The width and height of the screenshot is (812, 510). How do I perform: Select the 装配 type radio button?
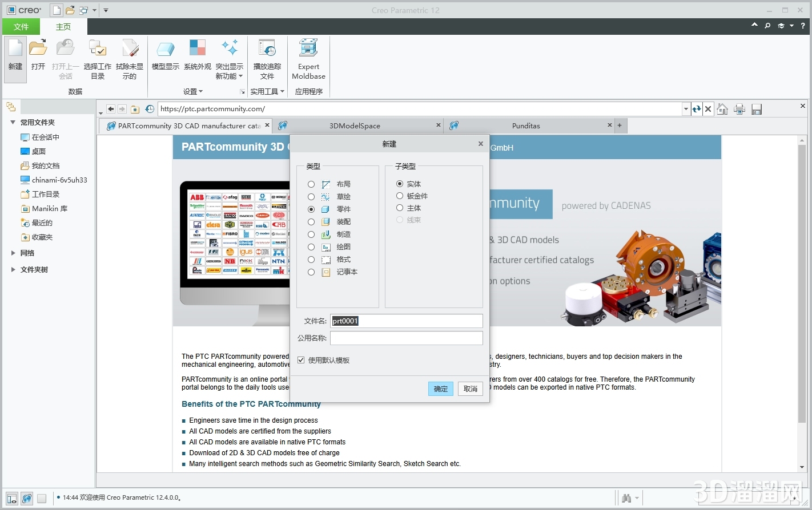point(311,221)
